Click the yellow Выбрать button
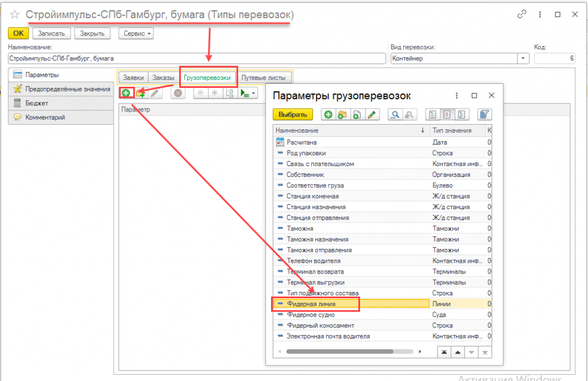Screen dimensions: 588x381 [292, 114]
